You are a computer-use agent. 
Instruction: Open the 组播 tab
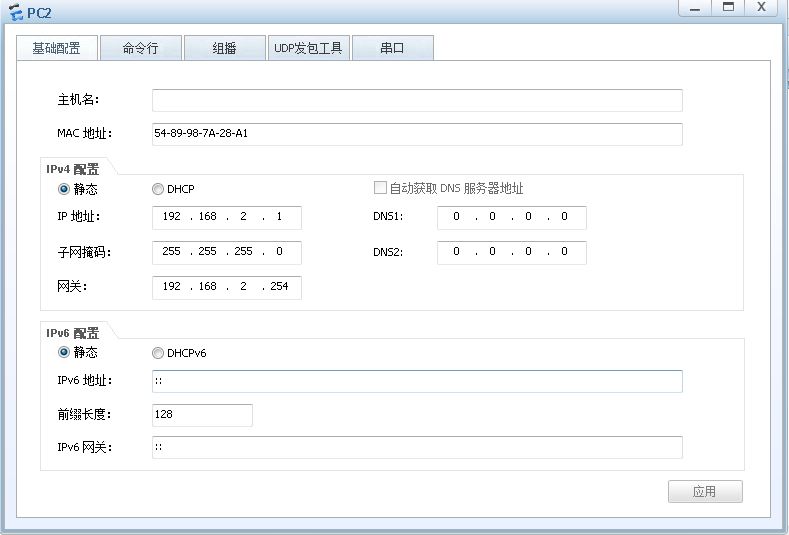point(225,48)
